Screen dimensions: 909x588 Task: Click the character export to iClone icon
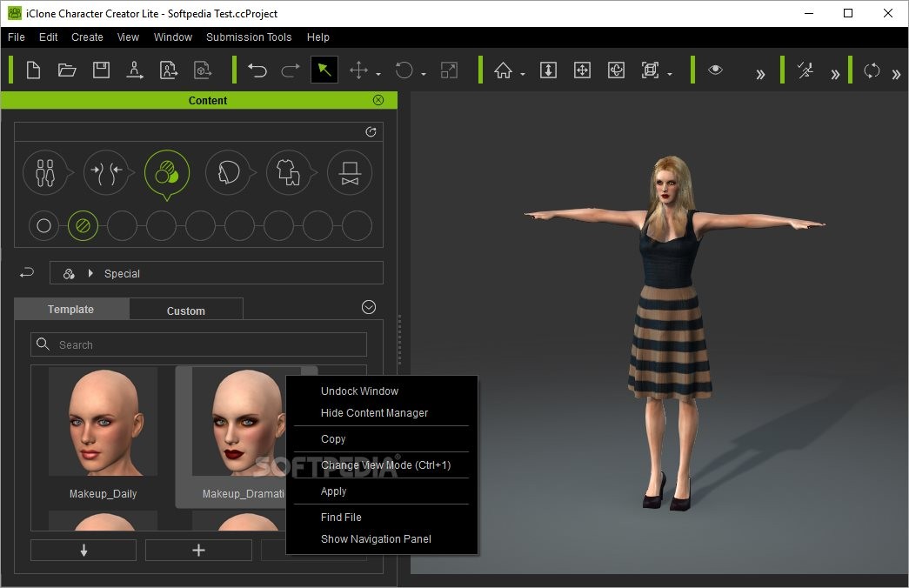(135, 70)
